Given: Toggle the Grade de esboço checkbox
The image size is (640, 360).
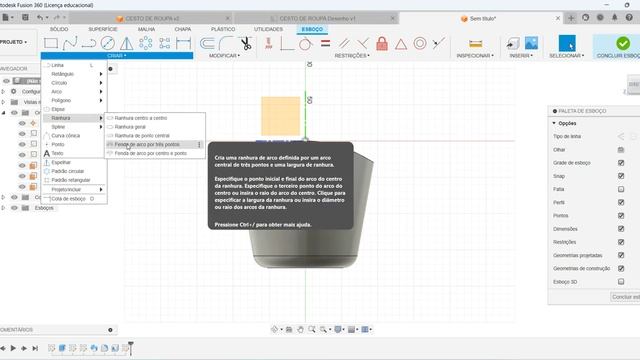Looking at the screenshot, I should 621,163.
